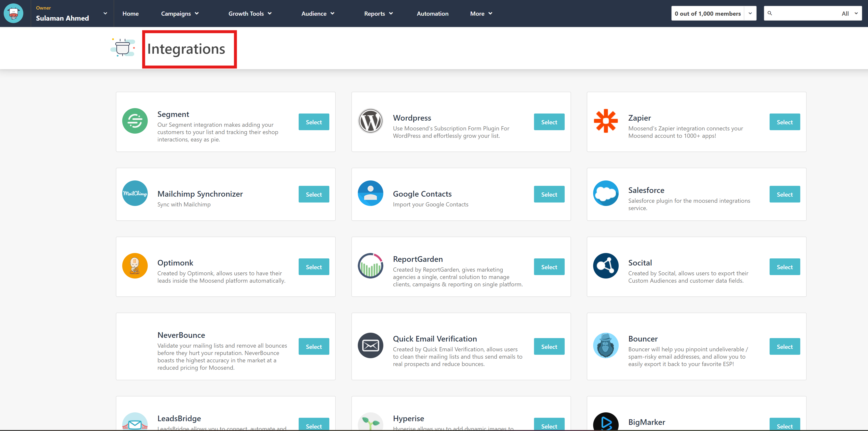This screenshot has height=431, width=868.
Task: Click the Zapier asterisk logo
Action: coord(605,121)
